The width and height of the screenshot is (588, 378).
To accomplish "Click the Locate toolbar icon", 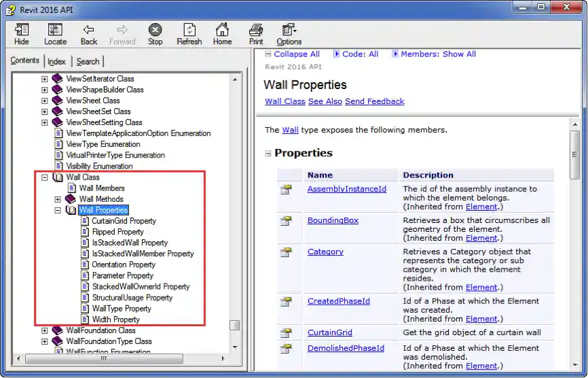I will tap(55, 31).
